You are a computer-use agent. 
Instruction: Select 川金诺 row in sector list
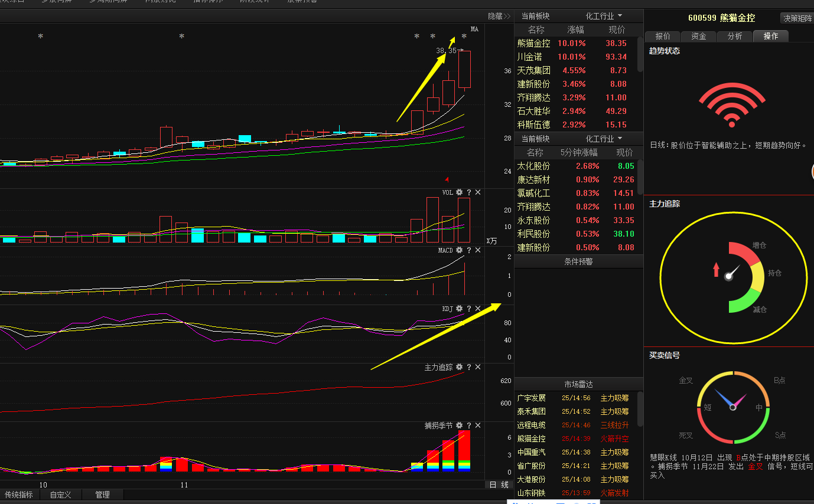coord(576,57)
